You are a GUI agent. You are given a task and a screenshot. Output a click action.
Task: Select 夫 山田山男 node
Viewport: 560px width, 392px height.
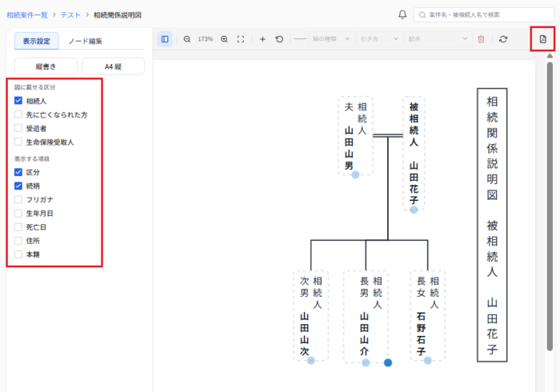[355, 136]
